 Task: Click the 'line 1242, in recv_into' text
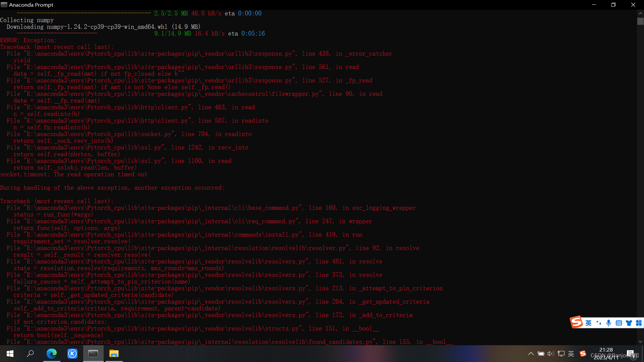pos(210,147)
